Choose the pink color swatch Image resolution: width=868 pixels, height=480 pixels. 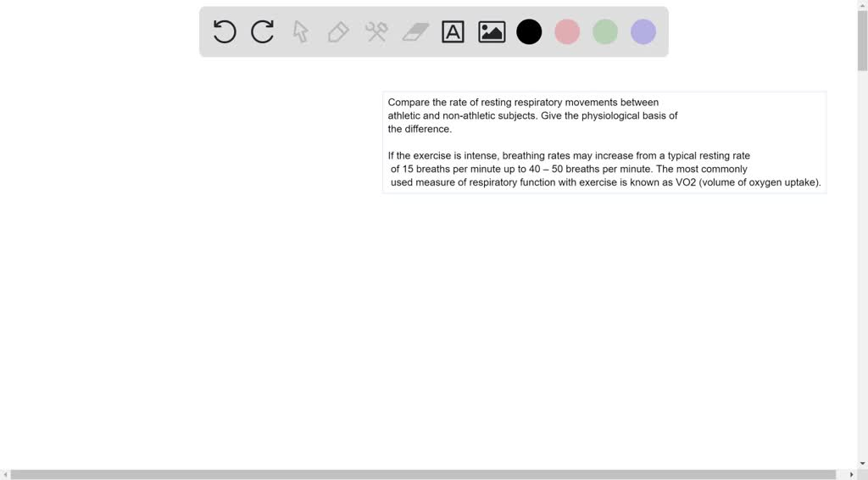pos(567,32)
